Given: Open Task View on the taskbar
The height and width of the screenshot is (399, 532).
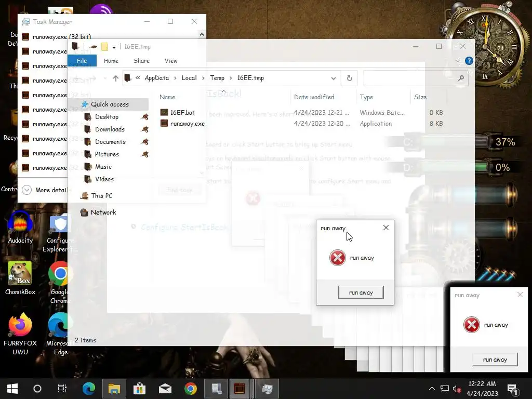Looking at the screenshot, I should 62,389.
